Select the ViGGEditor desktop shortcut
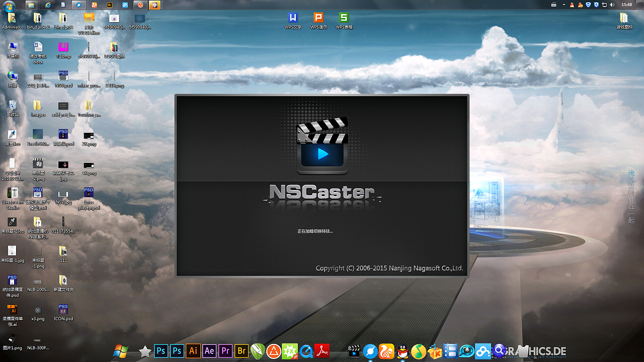 click(x=89, y=23)
